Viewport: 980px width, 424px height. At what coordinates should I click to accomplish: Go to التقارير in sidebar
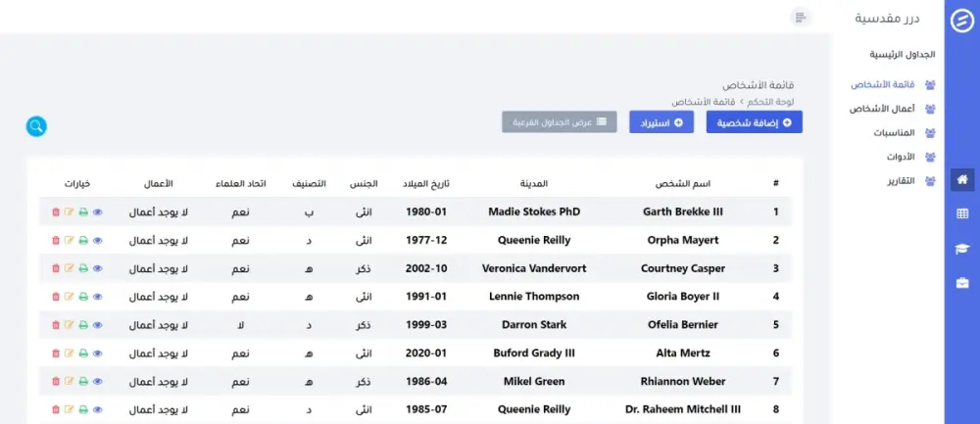(899, 181)
